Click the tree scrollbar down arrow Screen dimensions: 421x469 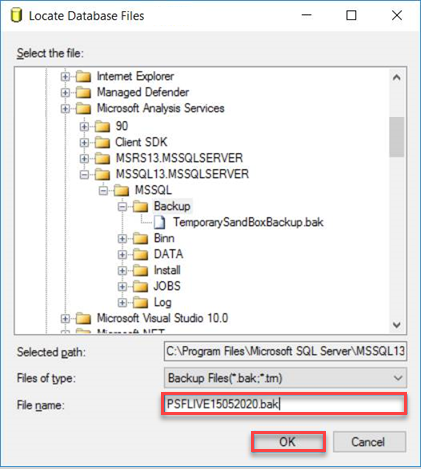(x=397, y=325)
